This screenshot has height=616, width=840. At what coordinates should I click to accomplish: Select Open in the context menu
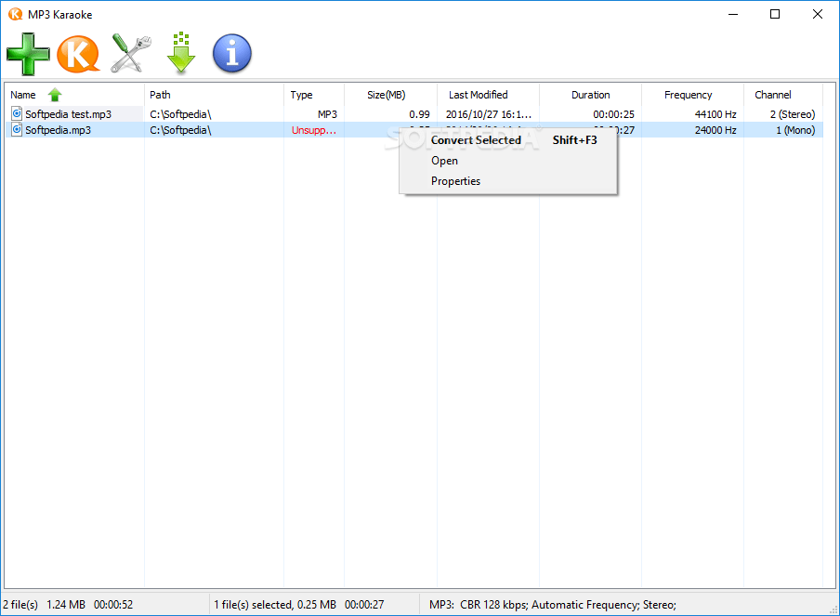coord(444,160)
